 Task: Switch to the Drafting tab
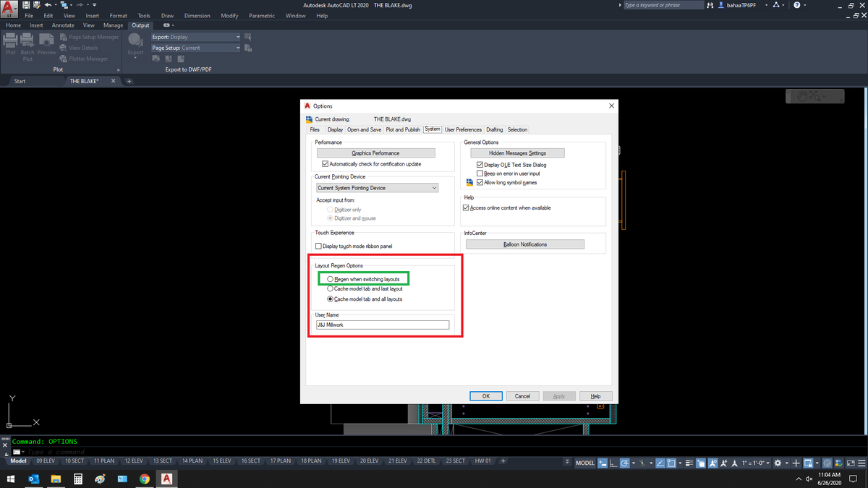(x=495, y=129)
